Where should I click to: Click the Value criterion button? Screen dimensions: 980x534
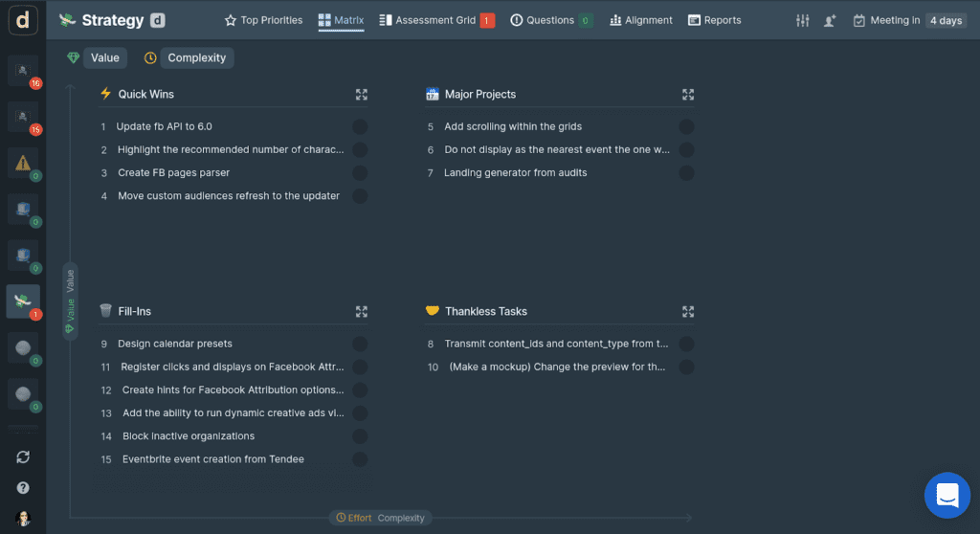(104, 58)
